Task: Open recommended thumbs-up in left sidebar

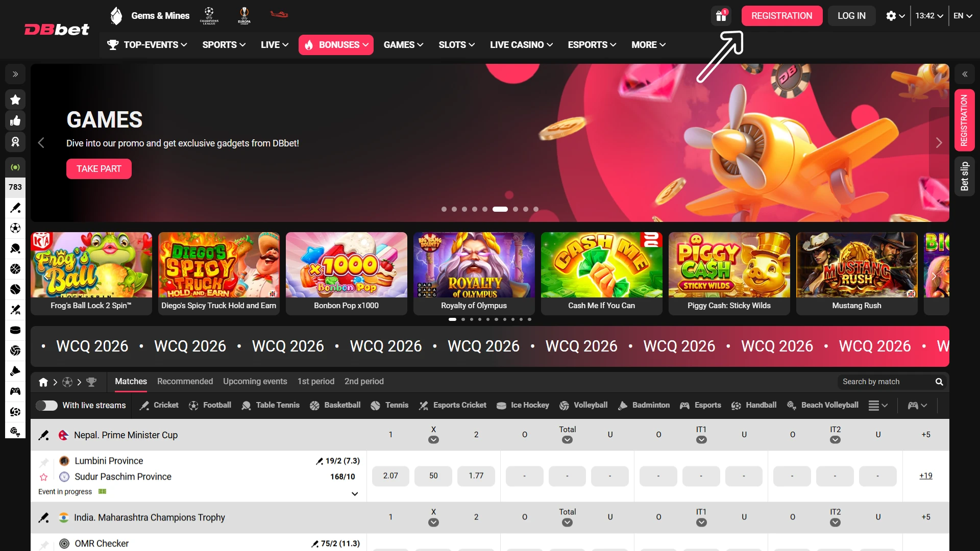Action: (x=15, y=121)
